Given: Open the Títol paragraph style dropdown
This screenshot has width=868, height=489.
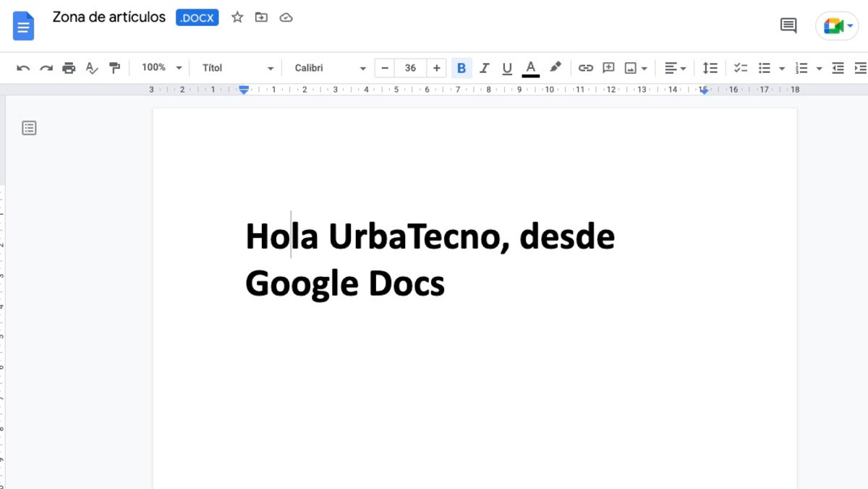Looking at the screenshot, I should tap(237, 68).
